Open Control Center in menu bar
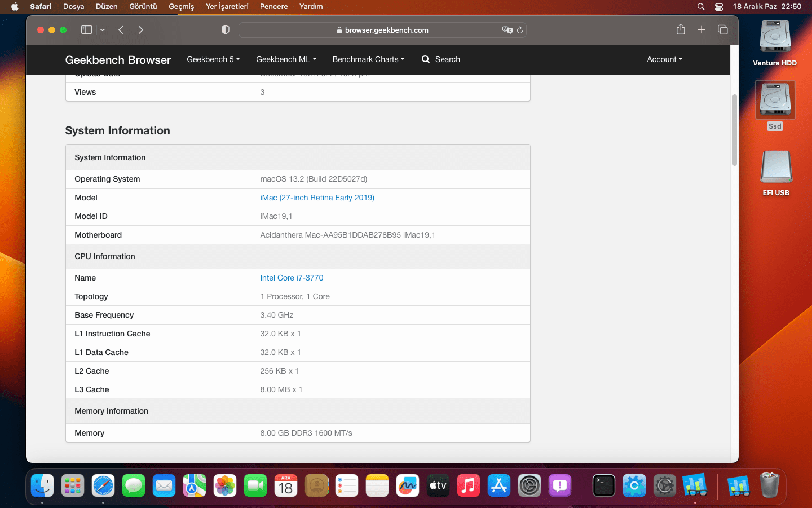Image resolution: width=812 pixels, height=508 pixels. pyautogui.click(x=719, y=7)
